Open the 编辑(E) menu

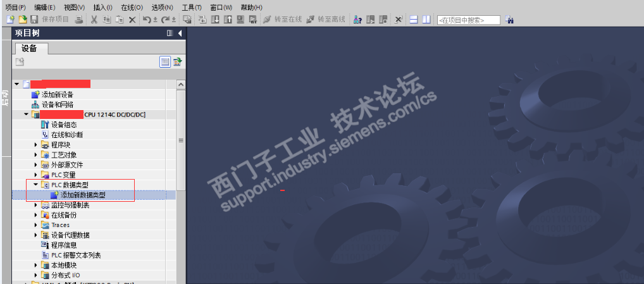tap(45, 8)
